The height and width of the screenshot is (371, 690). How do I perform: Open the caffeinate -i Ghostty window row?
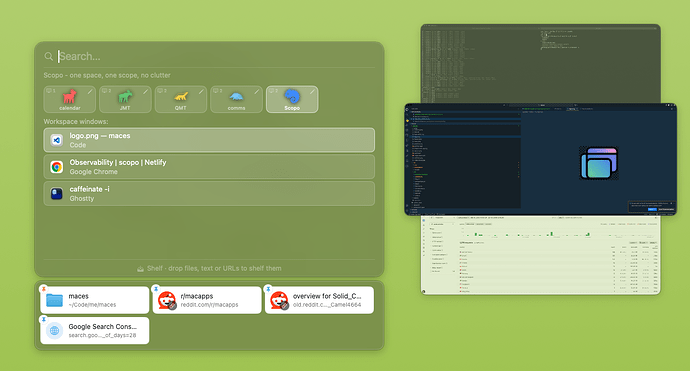(x=209, y=194)
